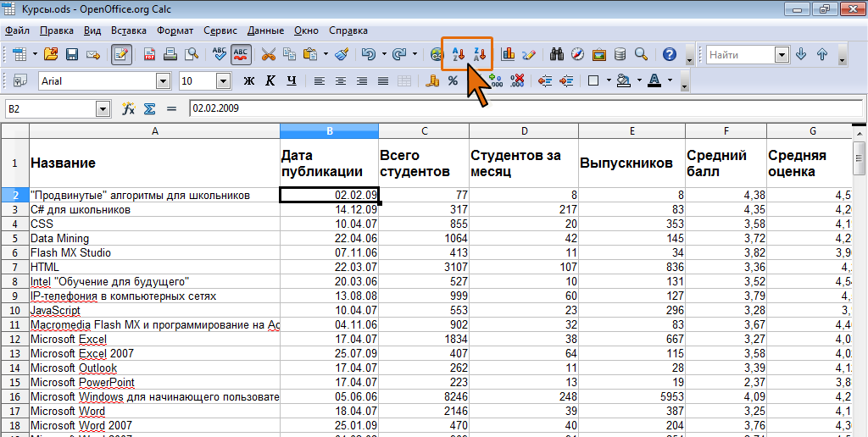Sort ascending A to Z
Viewport: 868px width, 437px height.
point(457,54)
